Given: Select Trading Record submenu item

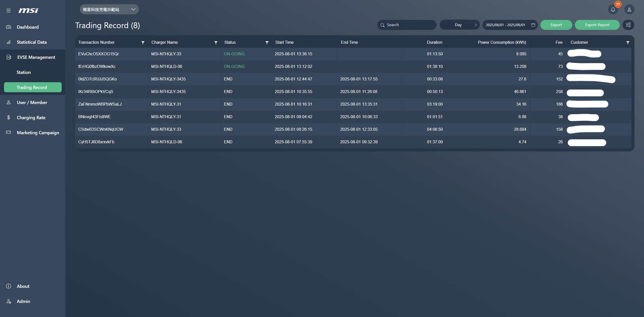Looking at the screenshot, I should click(33, 87).
